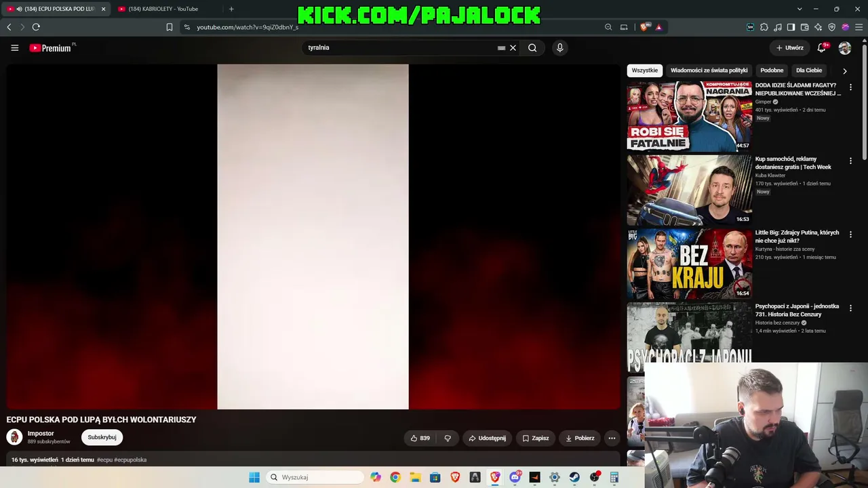This screenshot has width=868, height=488.
Task: Click the Wyszukaj taskbar search box
Action: coord(315,477)
